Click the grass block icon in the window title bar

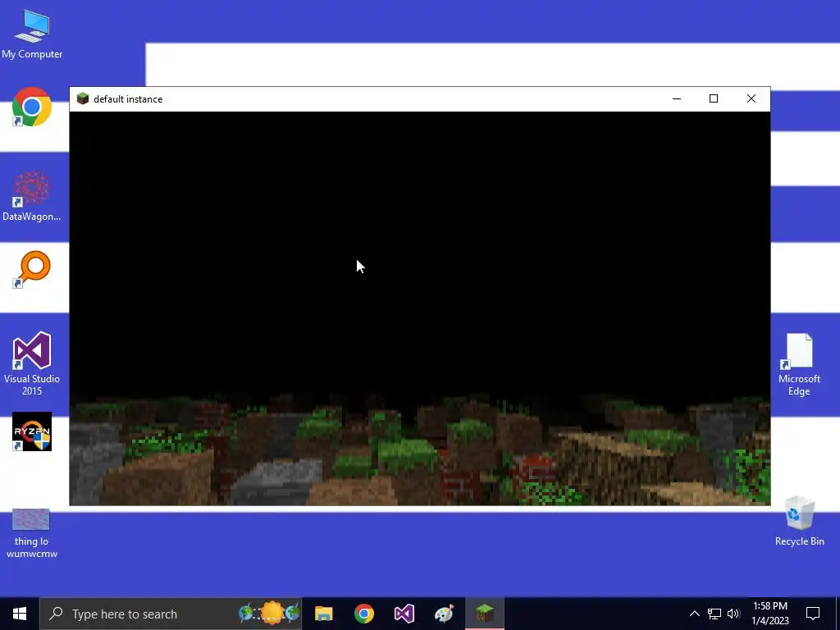[83, 98]
